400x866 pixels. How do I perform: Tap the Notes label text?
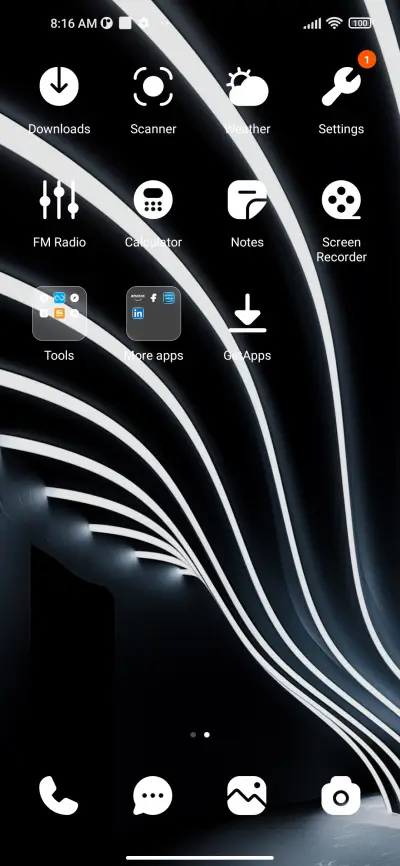[x=247, y=242]
